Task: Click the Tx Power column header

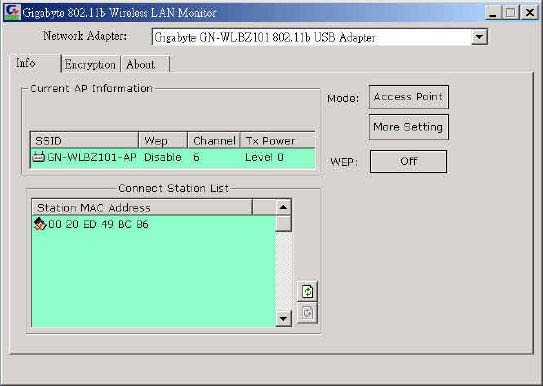Action: coord(277,141)
